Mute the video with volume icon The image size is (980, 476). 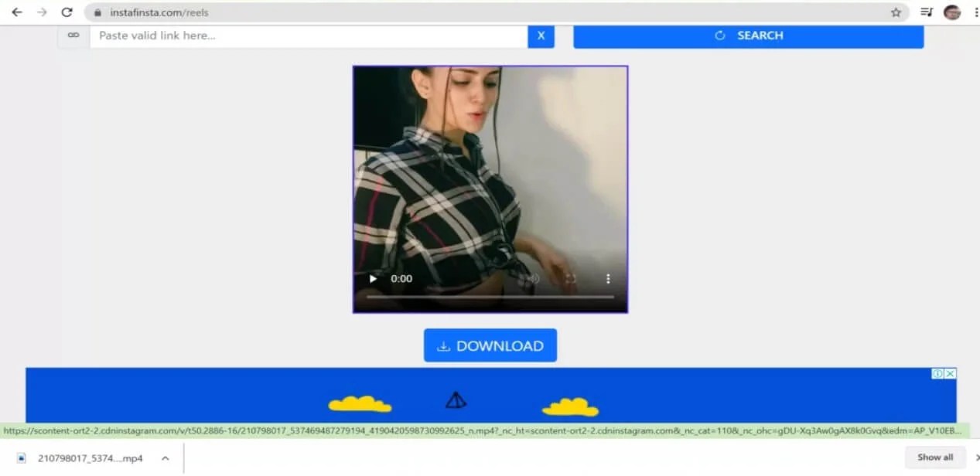coord(533,279)
